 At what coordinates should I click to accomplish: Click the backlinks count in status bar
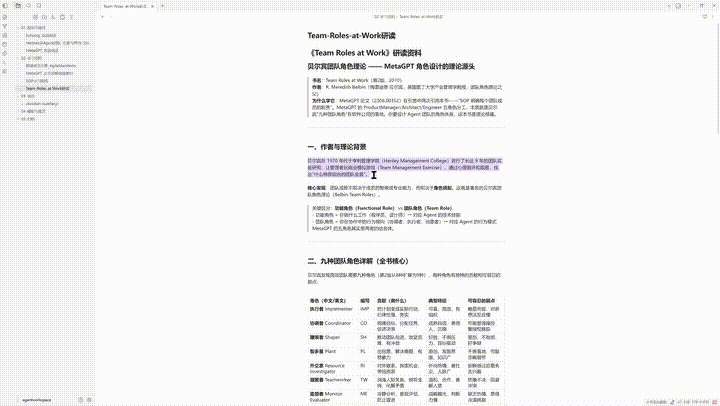tap(656, 402)
